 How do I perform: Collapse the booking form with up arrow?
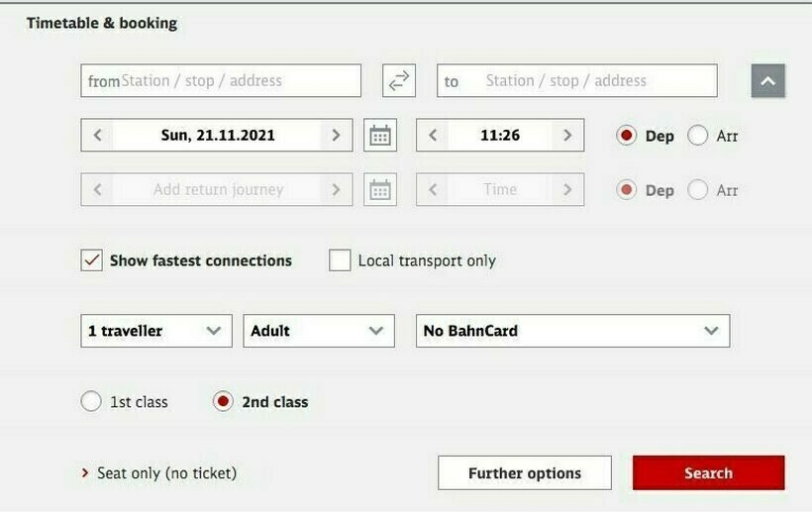(x=767, y=81)
